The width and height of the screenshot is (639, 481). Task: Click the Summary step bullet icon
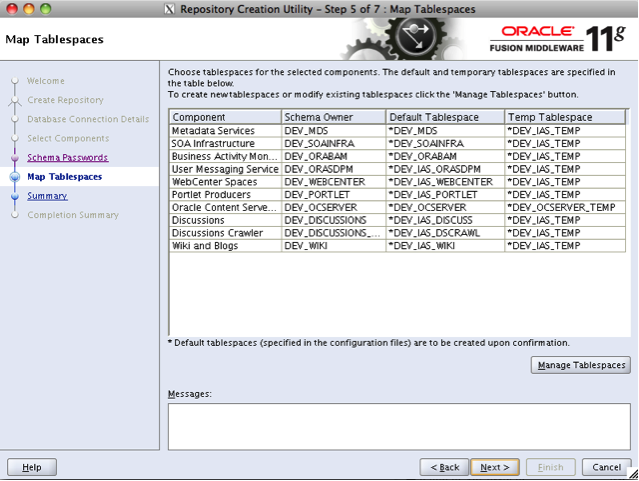coord(14,196)
